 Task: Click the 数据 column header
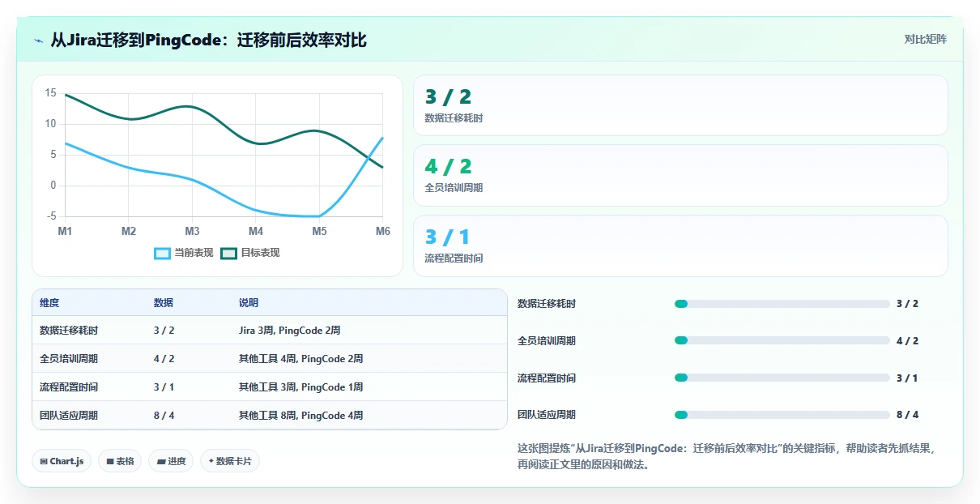(x=163, y=303)
